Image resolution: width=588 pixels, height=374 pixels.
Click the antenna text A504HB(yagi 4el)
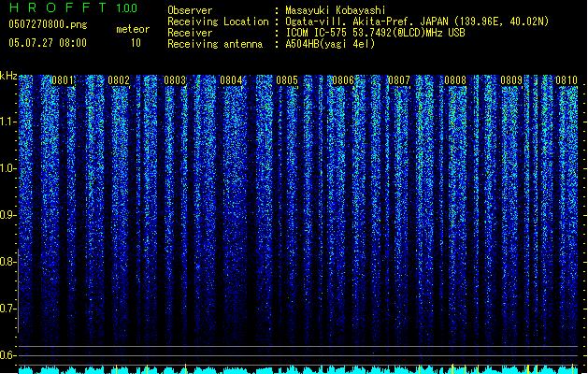pyautogui.click(x=330, y=44)
